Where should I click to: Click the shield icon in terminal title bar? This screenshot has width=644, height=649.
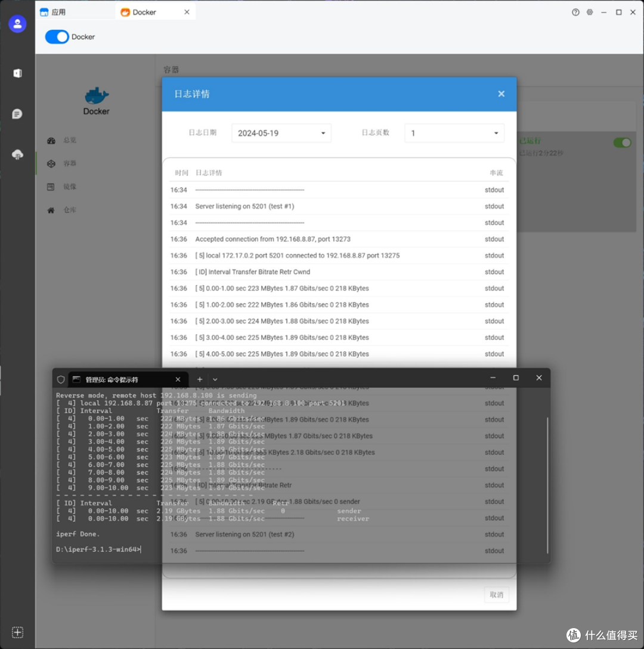[x=61, y=379]
